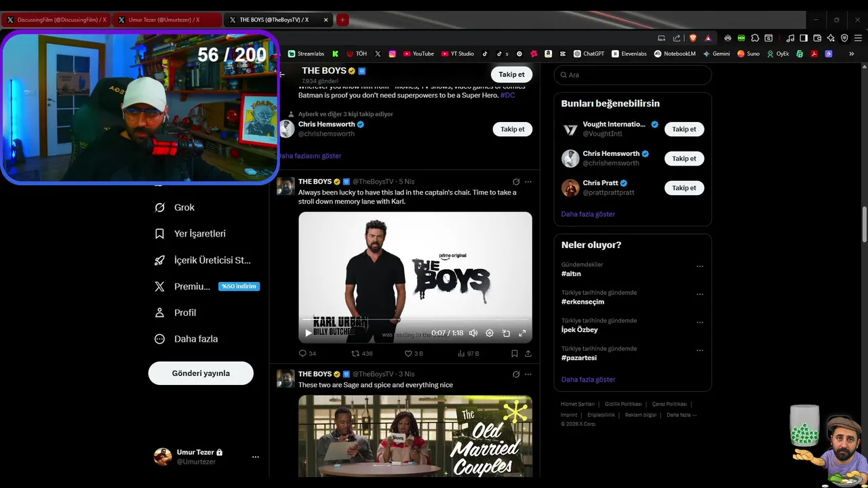Open the Old Married Couples video thumbnail

(x=415, y=436)
